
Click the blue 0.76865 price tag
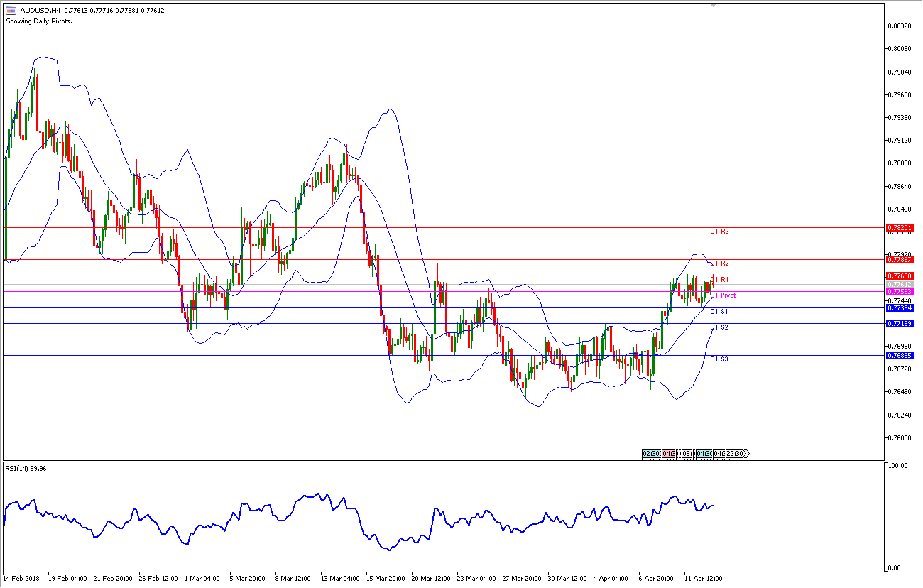900,355
